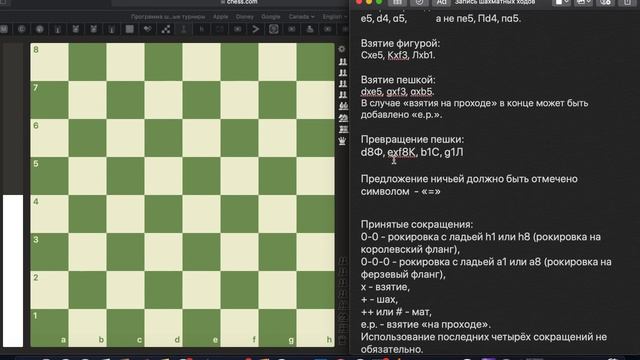This screenshot has width=640, height=360.
Task: Click the line 'x - взятие,' in the note
Action: coord(385,287)
